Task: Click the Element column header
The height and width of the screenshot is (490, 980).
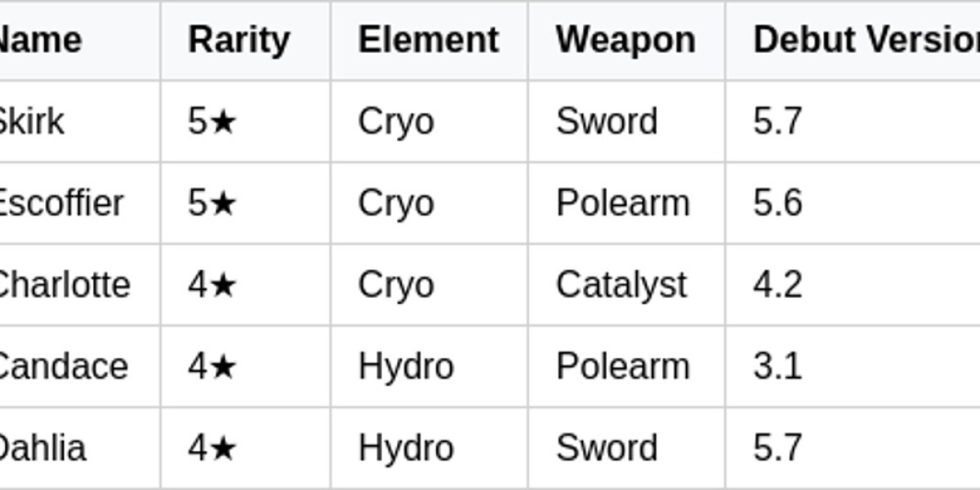Action: click(428, 40)
